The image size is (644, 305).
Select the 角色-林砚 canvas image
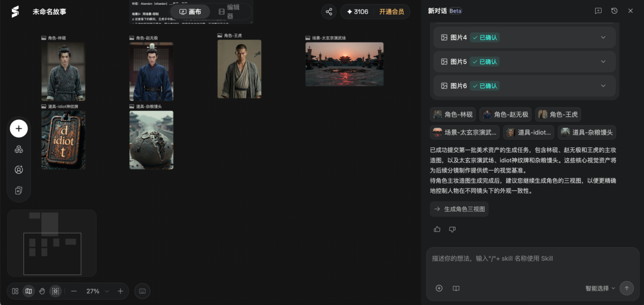pos(63,72)
